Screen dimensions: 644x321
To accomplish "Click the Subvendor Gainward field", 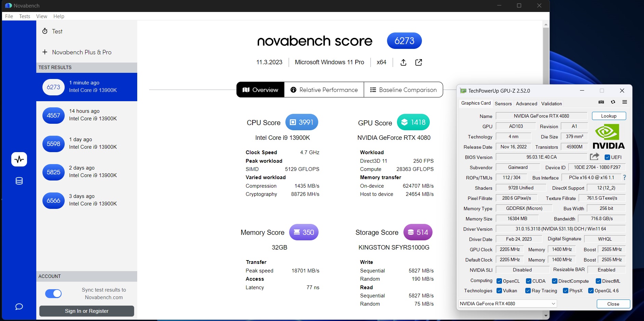I will click(518, 167).
